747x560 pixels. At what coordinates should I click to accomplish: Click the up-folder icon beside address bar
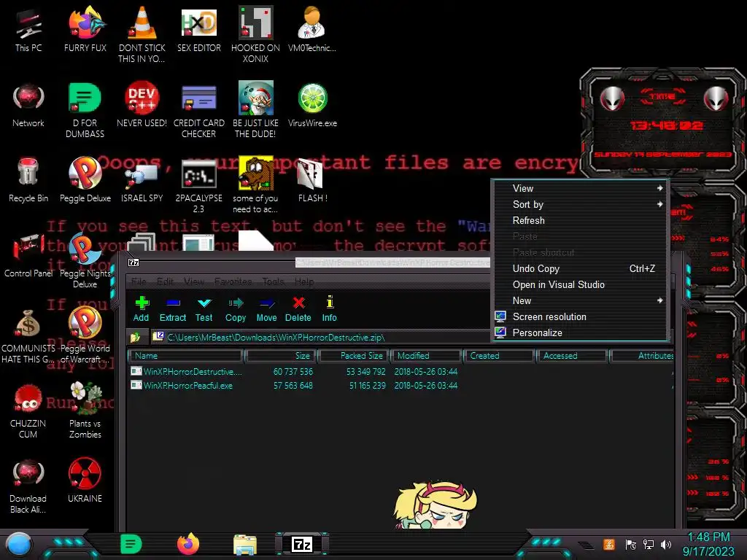click(136, 337)
